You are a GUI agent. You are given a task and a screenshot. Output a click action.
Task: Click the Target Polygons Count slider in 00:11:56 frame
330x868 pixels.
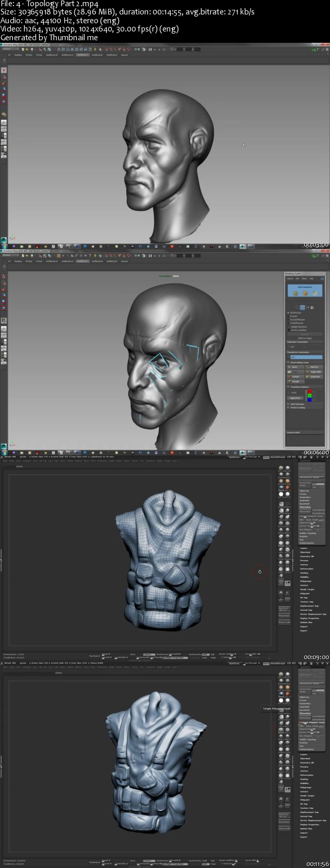tap(312, 723)
